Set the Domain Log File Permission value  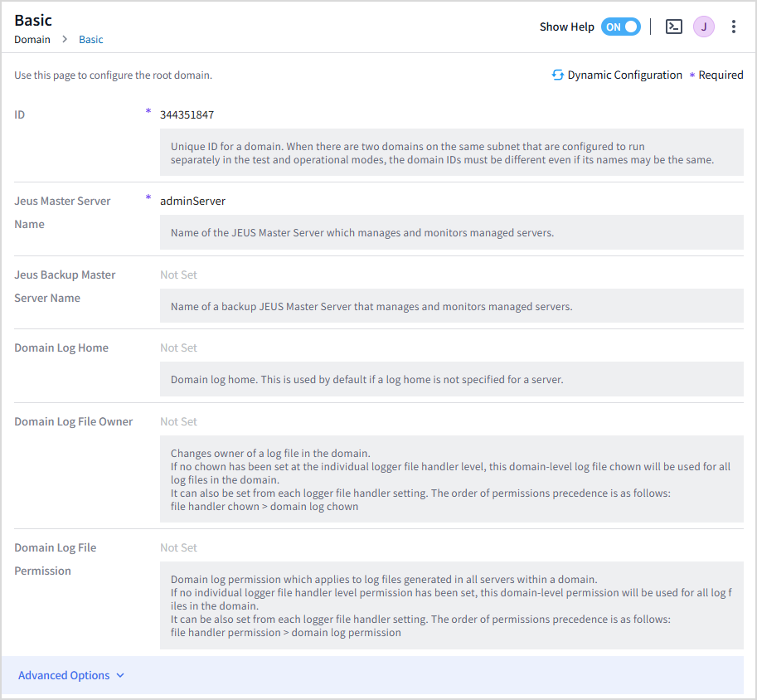click(178, 548)
